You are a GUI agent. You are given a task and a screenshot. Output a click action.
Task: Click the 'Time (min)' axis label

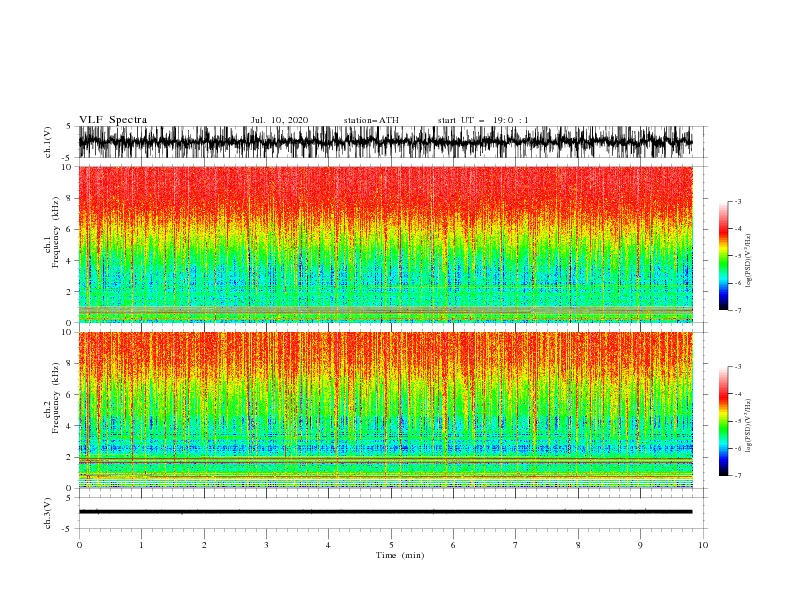pyautogui.click(x=400, y=555)
